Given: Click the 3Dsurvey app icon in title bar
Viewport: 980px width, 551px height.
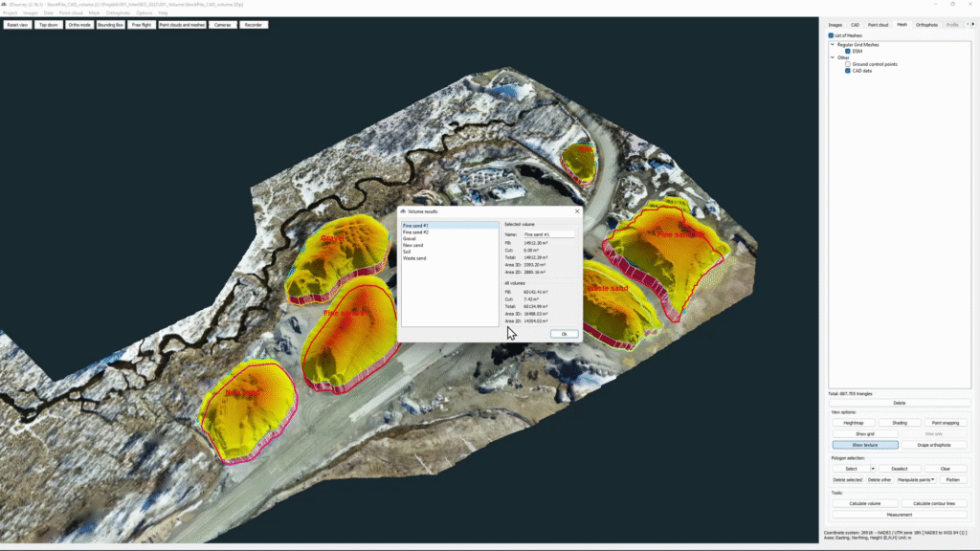Looking at the screenshot, I should point(4,4).
